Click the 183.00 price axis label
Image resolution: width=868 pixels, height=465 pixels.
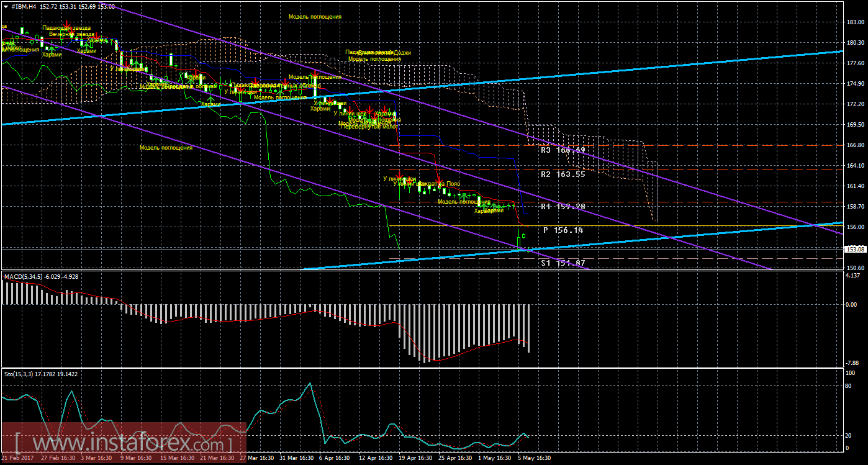point(856,22)
